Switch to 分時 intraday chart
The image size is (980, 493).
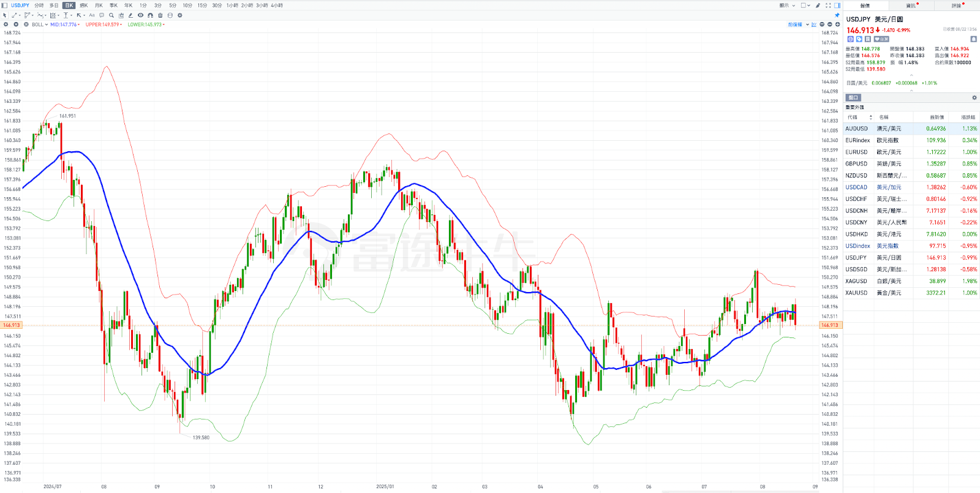pos(39,6)
